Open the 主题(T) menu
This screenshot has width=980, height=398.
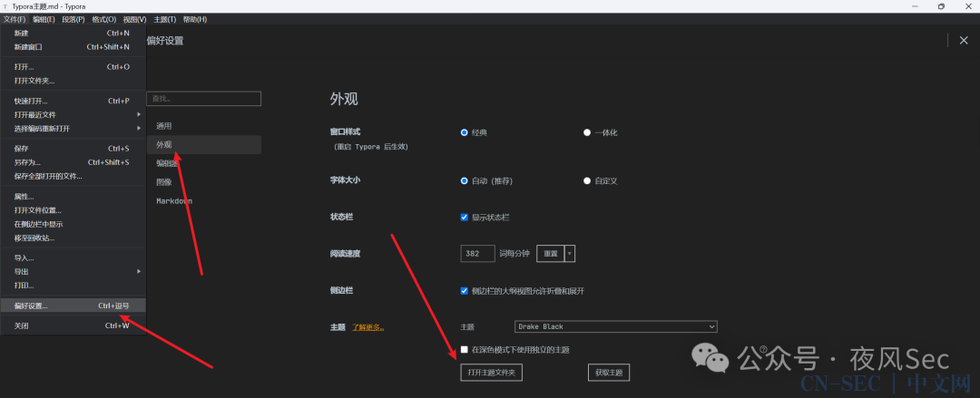pos(164,19)
